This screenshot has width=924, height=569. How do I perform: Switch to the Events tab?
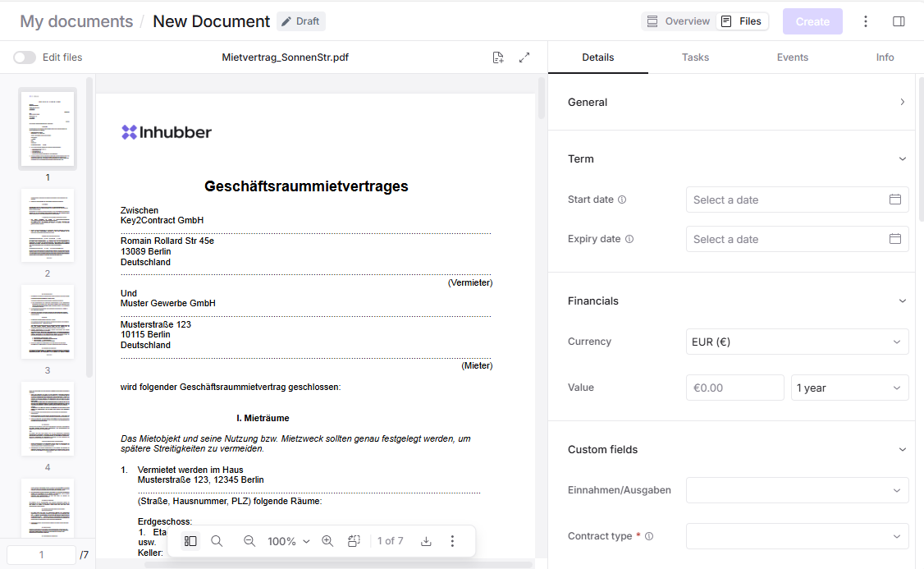pos(792,57)
